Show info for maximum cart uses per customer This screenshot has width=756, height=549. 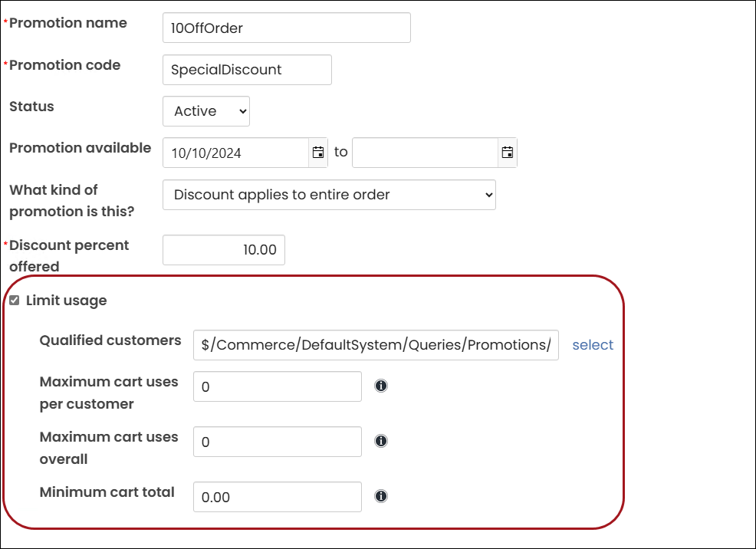[x=381, y=386]
